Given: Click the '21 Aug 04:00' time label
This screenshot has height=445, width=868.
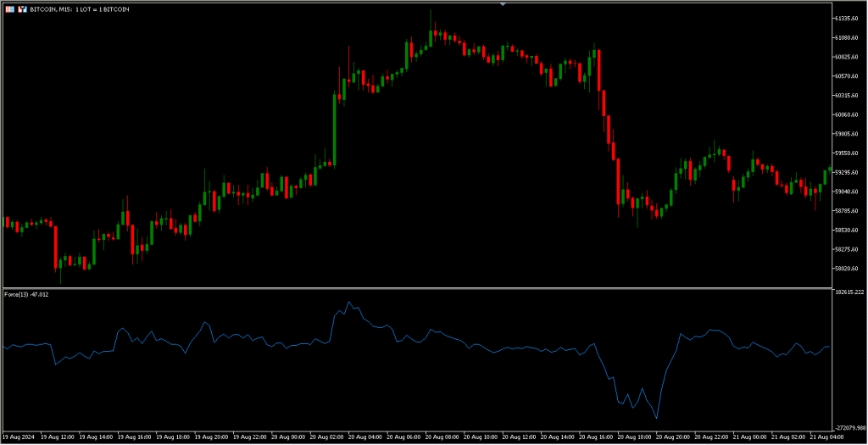Looking at the screenshot, I should point(827,437).
